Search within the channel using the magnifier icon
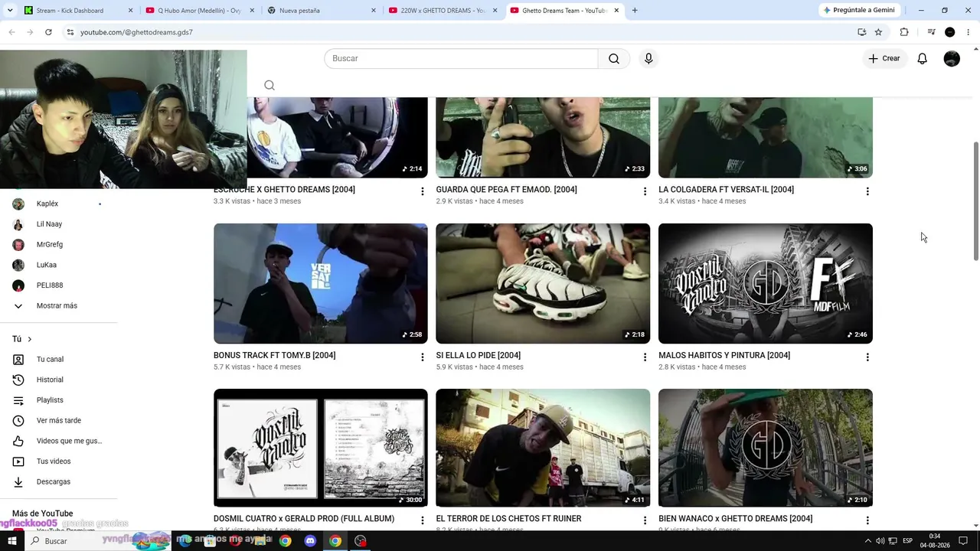The image size is (980, 551). click(x=269, y=86)
